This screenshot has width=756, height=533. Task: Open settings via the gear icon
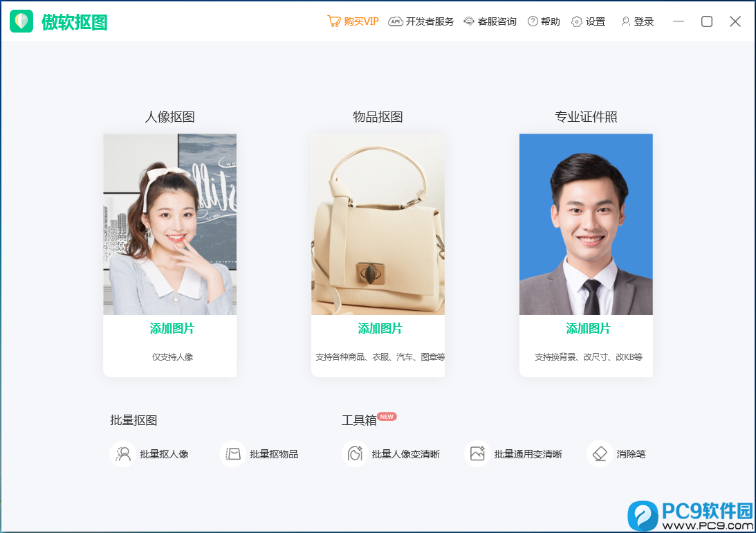pyautogui.click(x=577, y=21)
